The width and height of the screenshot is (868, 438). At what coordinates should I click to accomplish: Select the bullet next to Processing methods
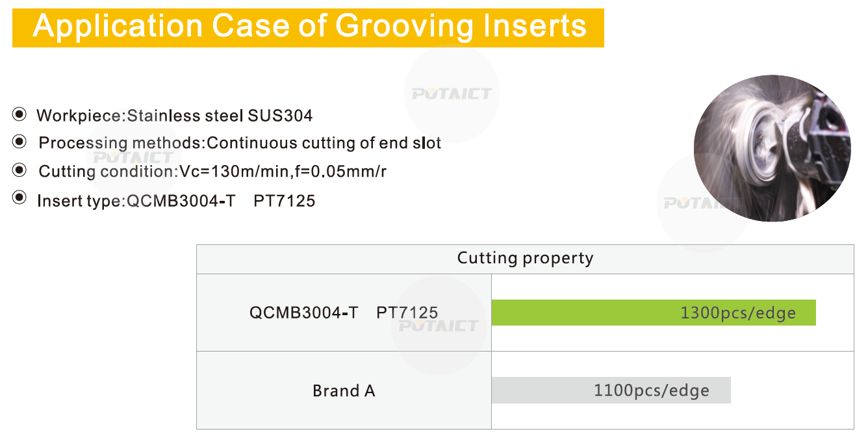tap(19, 142)
